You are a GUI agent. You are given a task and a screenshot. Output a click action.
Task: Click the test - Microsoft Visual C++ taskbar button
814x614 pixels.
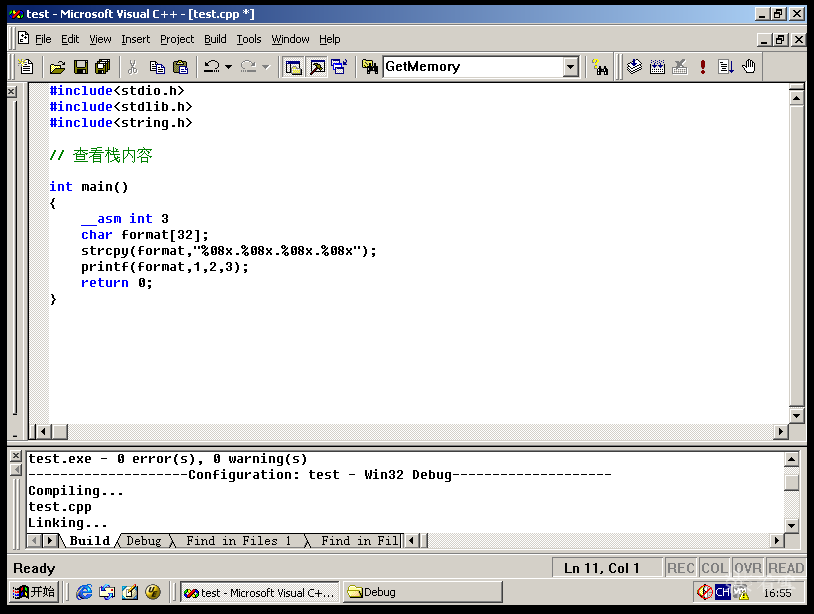pyautogui.click(x=260, y=592)
